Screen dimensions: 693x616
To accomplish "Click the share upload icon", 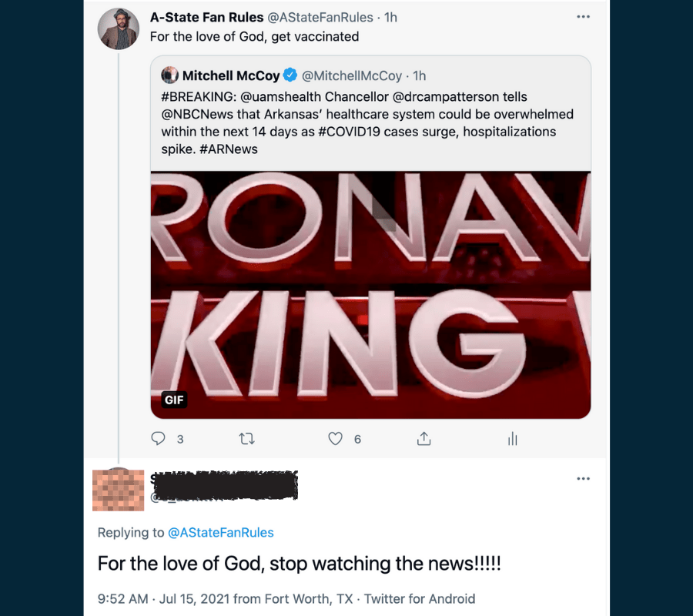I will [423, 439].
